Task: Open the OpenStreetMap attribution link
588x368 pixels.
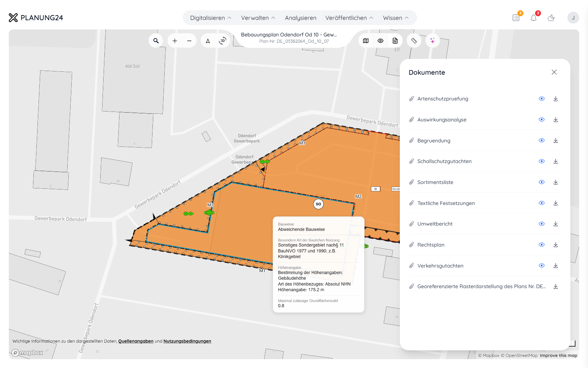Action: 519,355
